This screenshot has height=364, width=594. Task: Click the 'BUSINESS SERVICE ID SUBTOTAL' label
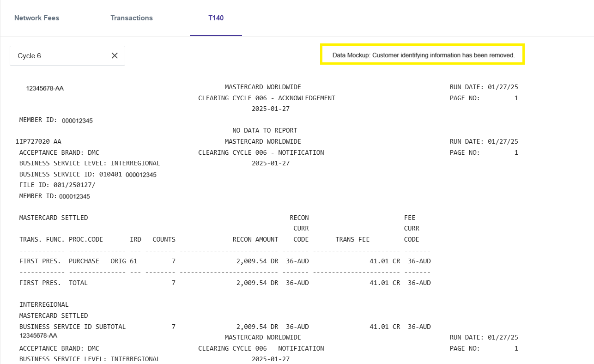point(73,327)
